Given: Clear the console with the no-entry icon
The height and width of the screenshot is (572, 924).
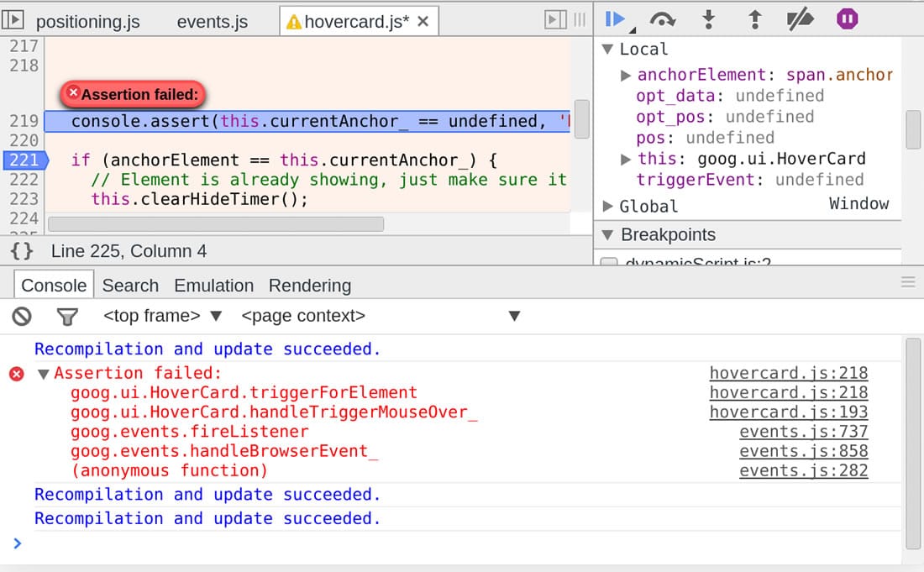Looking at the screenshot, I should click(24, 316).
